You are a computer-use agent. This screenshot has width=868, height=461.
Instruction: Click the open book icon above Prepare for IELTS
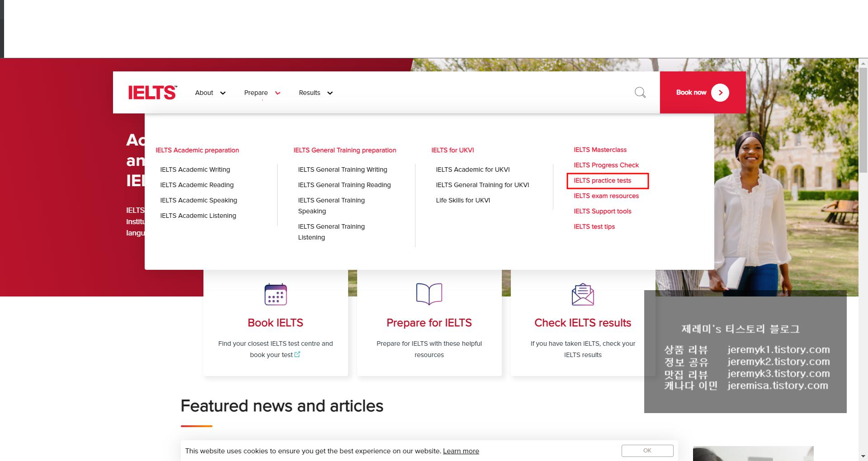(429, 294)
